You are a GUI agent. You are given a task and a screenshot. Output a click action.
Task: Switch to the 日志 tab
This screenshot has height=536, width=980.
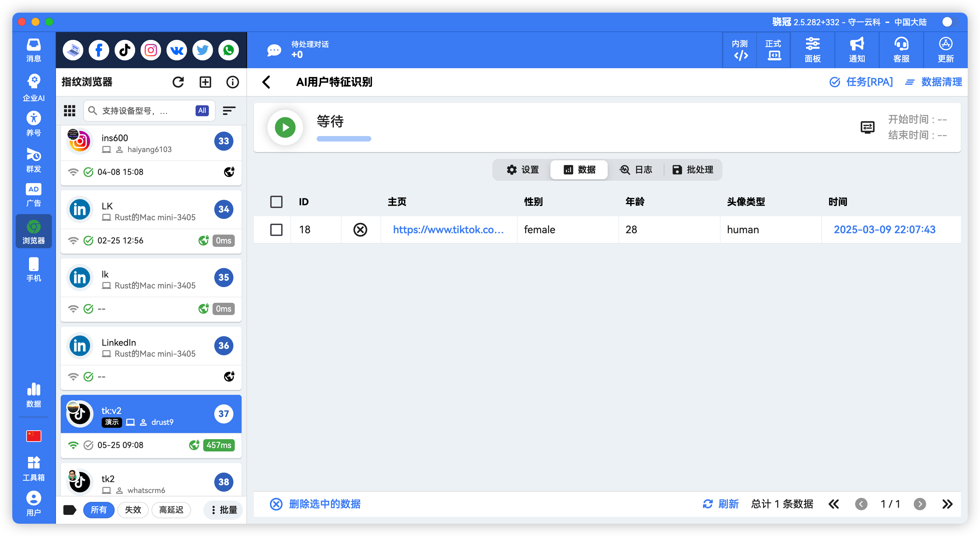[636, 170]
